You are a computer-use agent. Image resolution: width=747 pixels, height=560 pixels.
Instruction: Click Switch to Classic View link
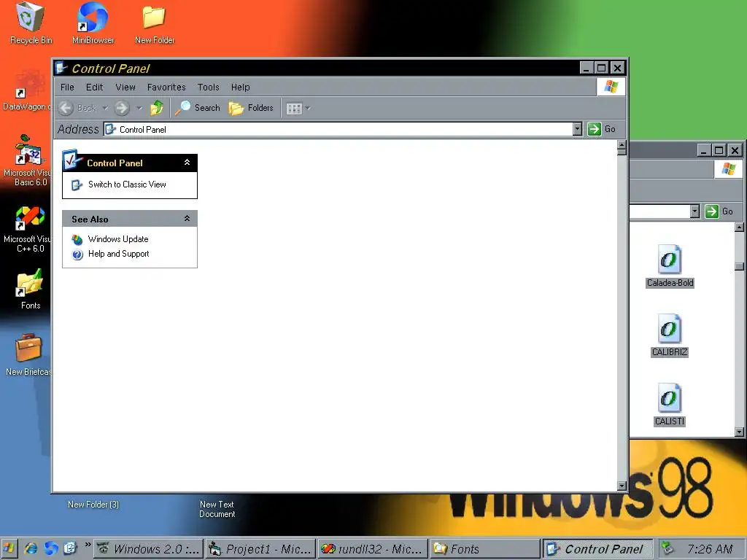click(127, 184)
